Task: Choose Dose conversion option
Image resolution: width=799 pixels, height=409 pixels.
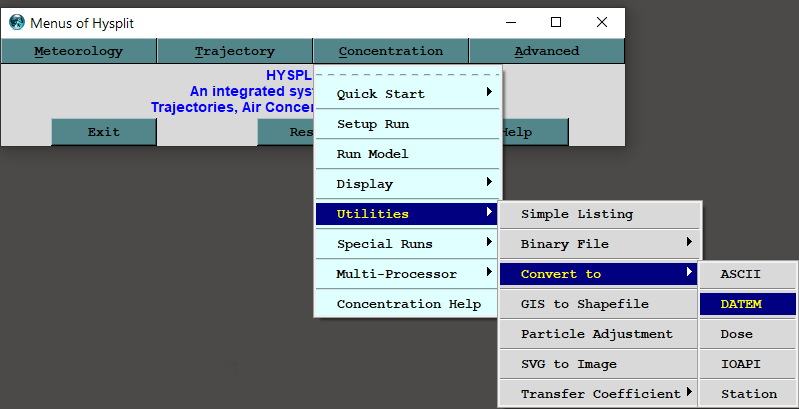Action: coord(748,334)
